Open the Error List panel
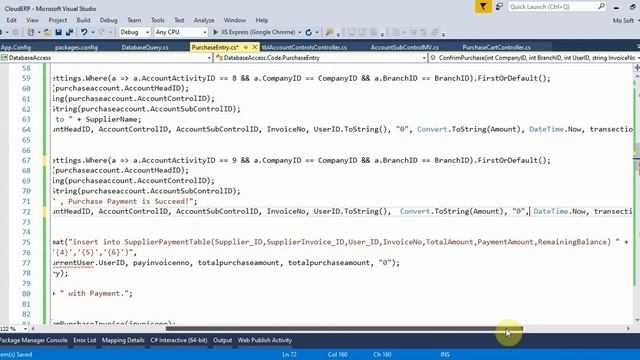 84,340
